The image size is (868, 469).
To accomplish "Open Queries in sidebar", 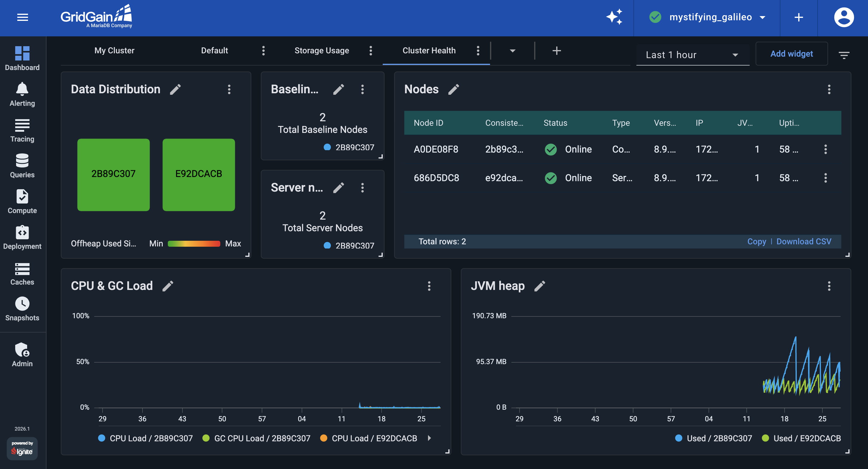I will coord(22,166).
